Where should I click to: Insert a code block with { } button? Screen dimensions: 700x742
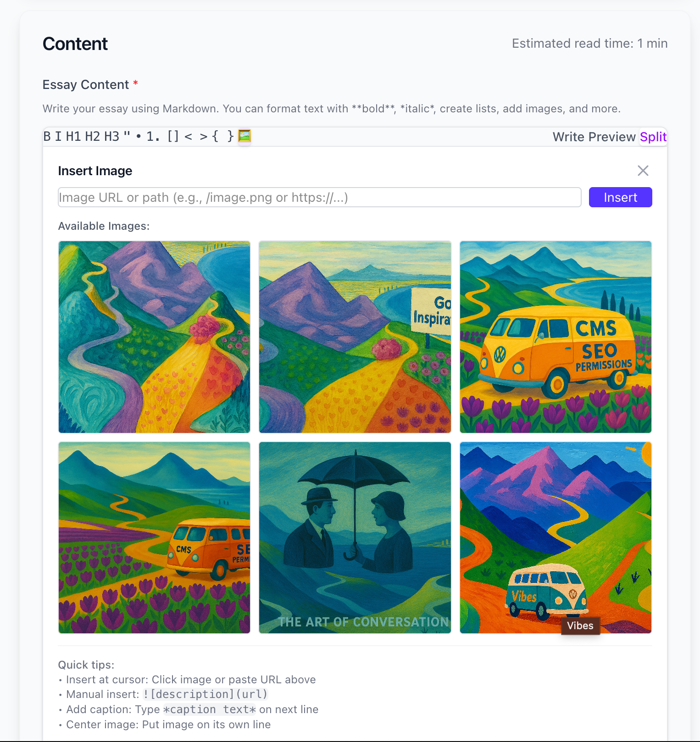coord(223,137)
